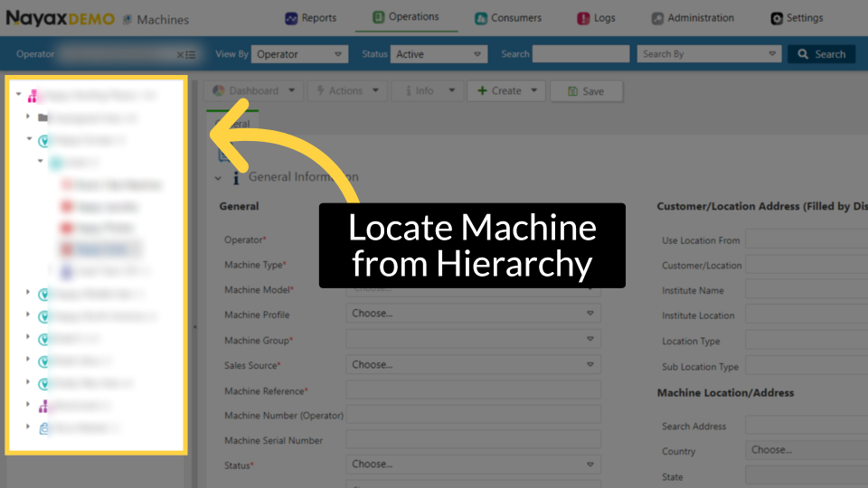Click the pink hierarchy root icon
This screenshot has height=488, width=868.
coord(32,95)
